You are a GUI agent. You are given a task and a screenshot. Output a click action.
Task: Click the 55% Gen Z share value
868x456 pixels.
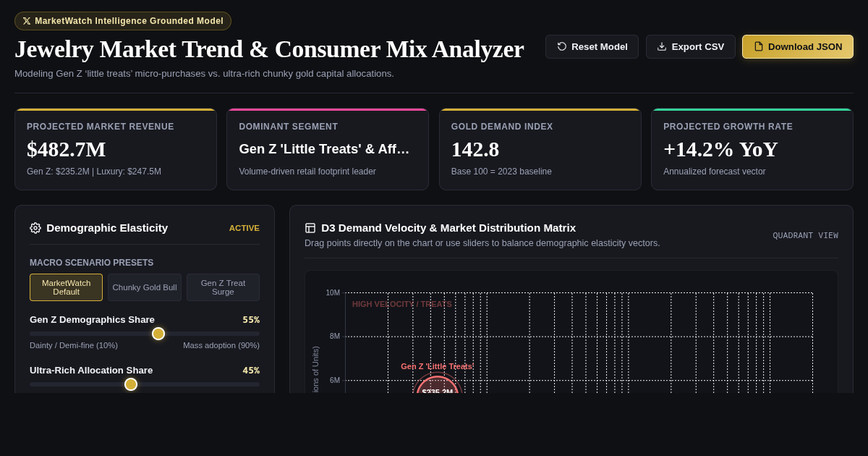(251, 319)
